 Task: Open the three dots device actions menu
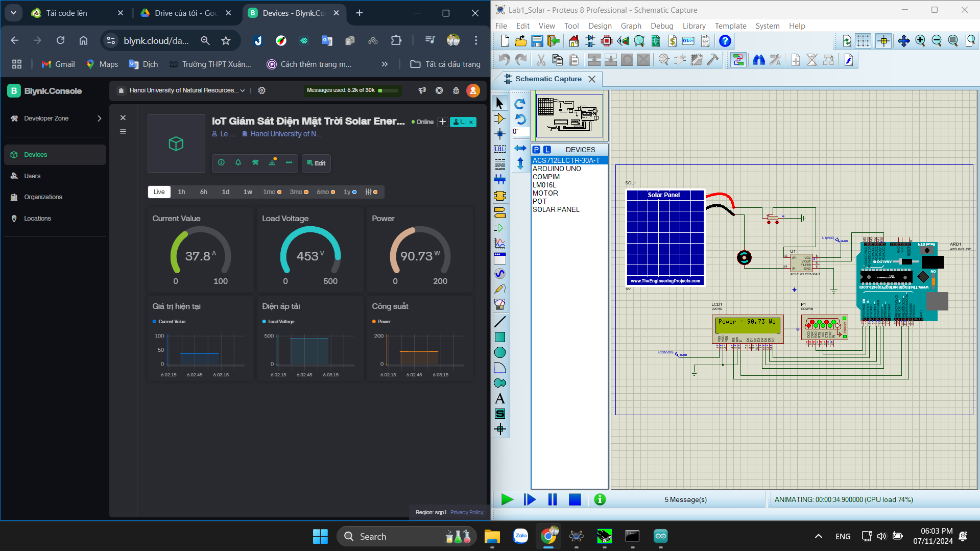289,162
